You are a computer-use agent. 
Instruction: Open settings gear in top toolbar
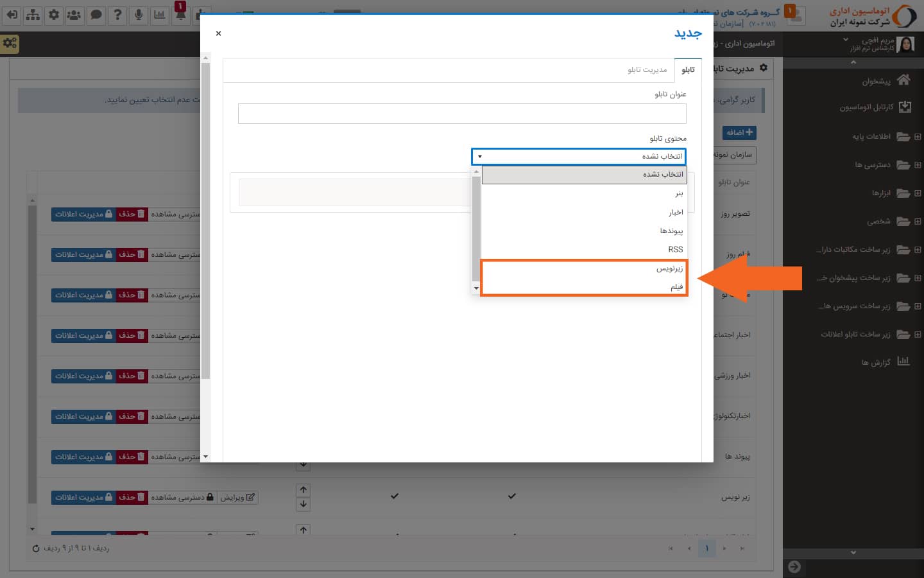click(54, 15)
